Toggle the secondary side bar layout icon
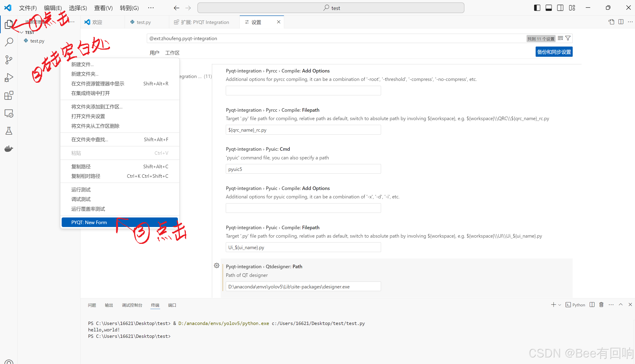 tap(560, 8)
